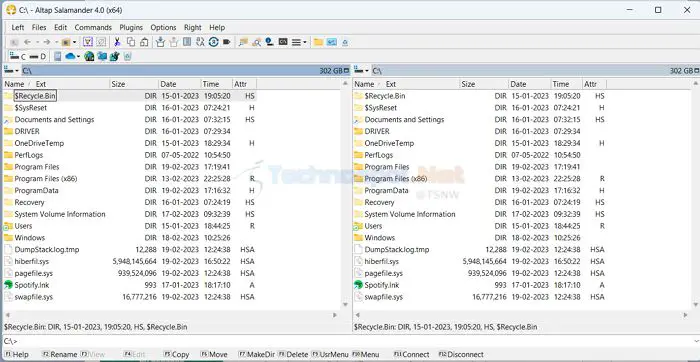700x362 pixels.
Task: Open the hot paths dropdown arrow
Action: (74, 42)
